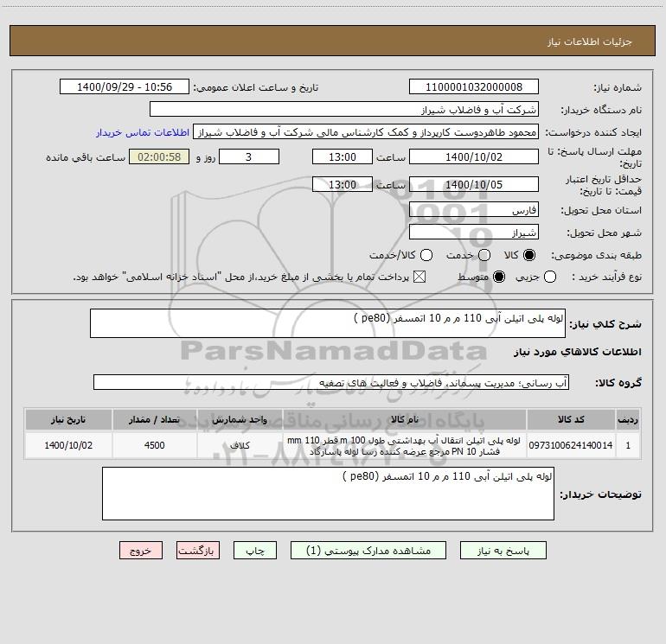Choose the متوسط purchase type radio

click(499, 277)
